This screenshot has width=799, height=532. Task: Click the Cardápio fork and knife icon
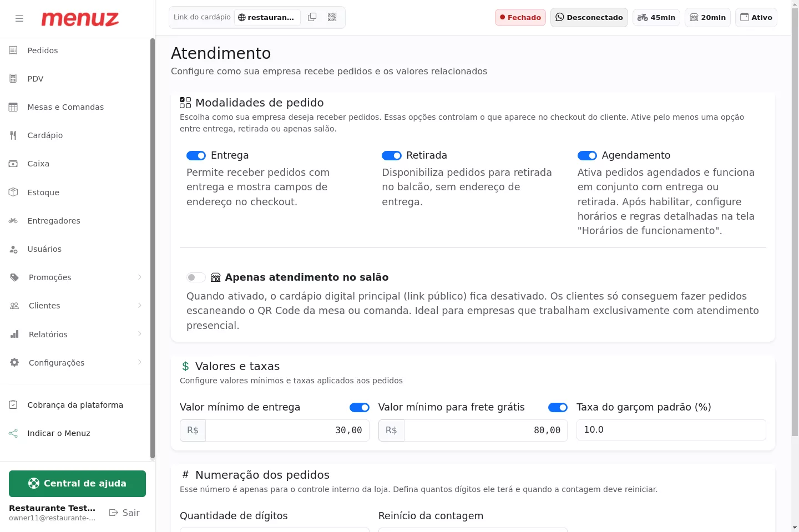13,135
